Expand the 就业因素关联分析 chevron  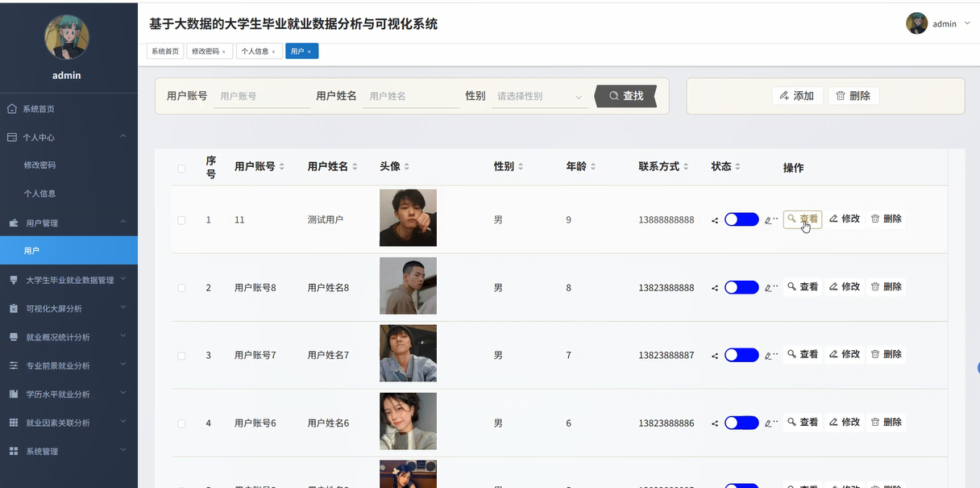coord(123,422)
